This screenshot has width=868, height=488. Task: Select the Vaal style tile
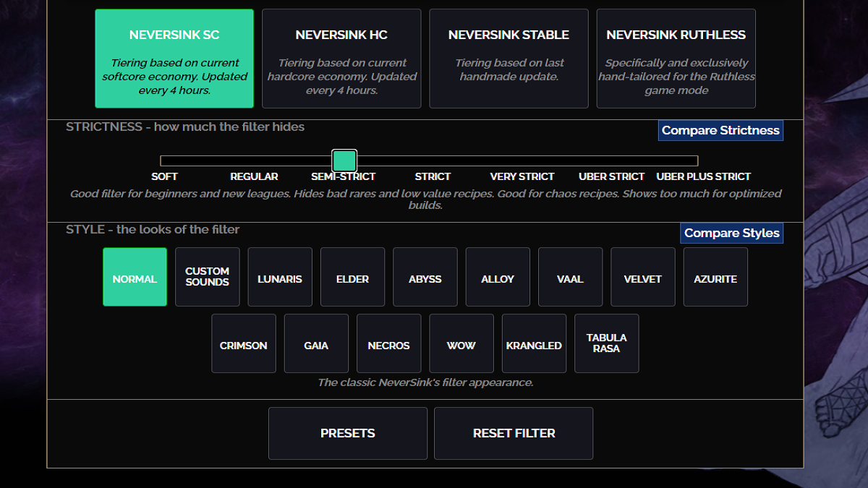click(x=570, y=277)
